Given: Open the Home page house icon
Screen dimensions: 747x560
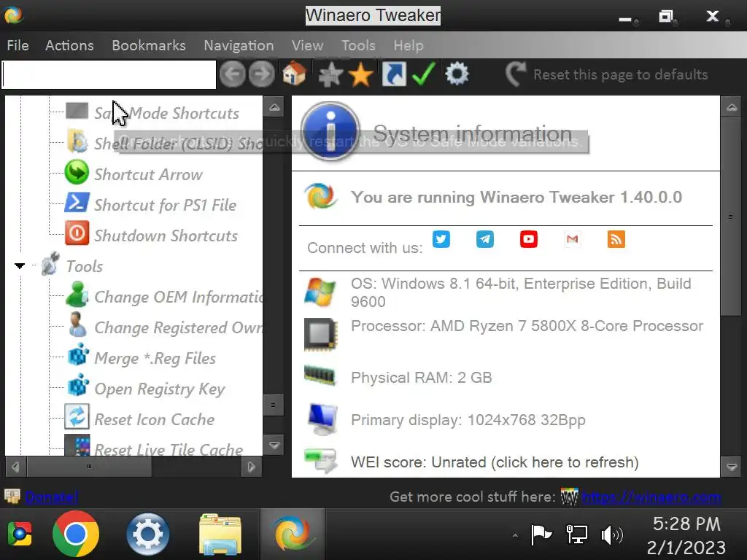Looking at the screenshot, I should [294, 74].
